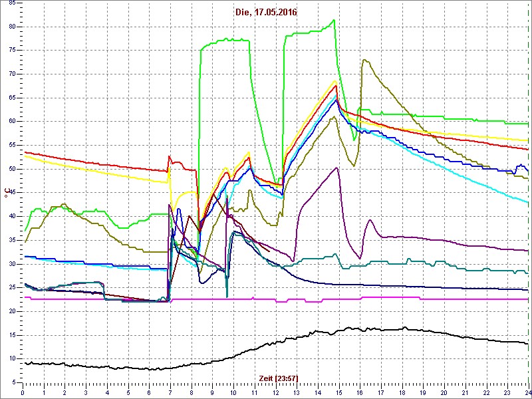Screen dimensions: 532x399
Task: Pick the 4 hour label on the time axis
Action: point(107,392)
